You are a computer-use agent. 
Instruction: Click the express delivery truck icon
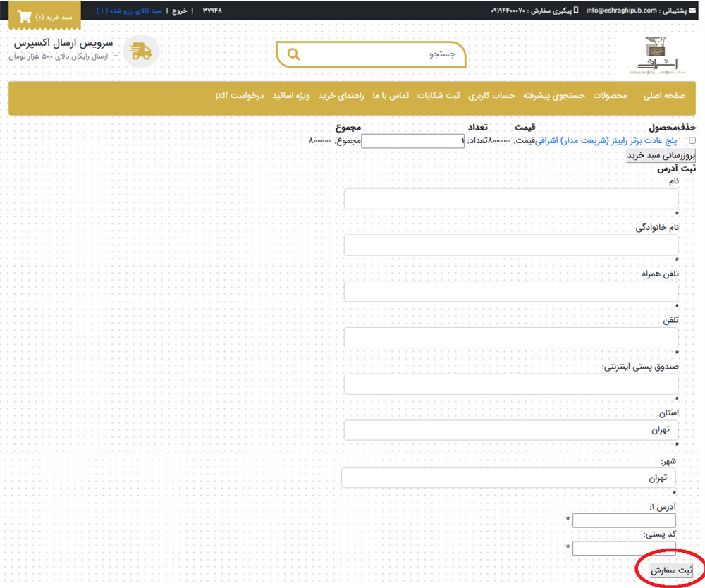(x=141, y=52)
